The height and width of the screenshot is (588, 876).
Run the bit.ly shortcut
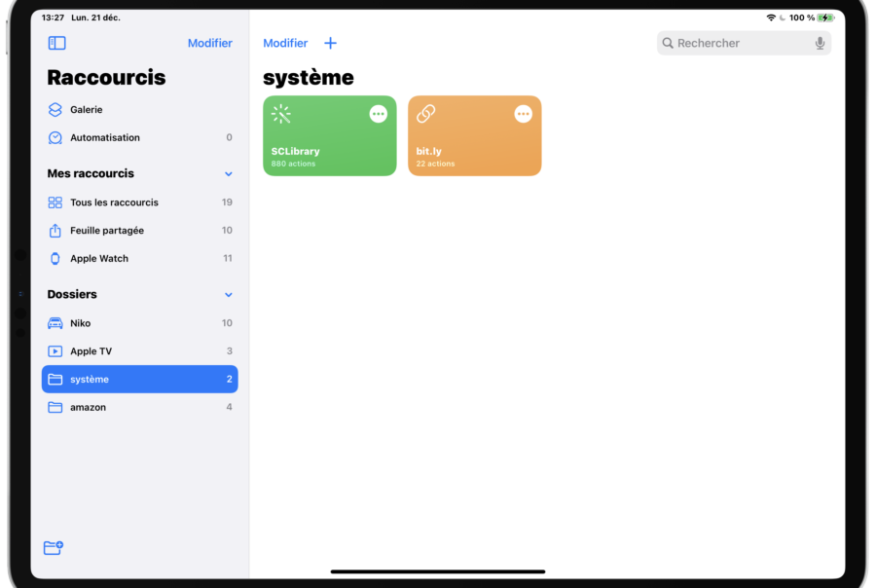(474, 136)
